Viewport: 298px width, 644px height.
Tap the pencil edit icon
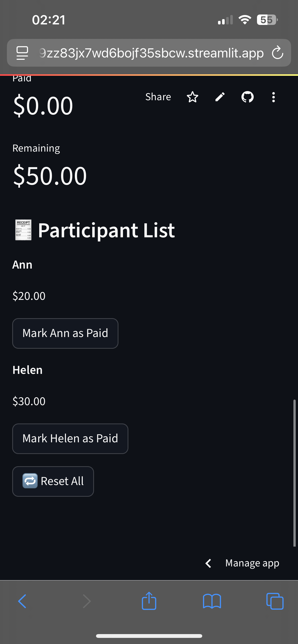(x=220, y=97)
